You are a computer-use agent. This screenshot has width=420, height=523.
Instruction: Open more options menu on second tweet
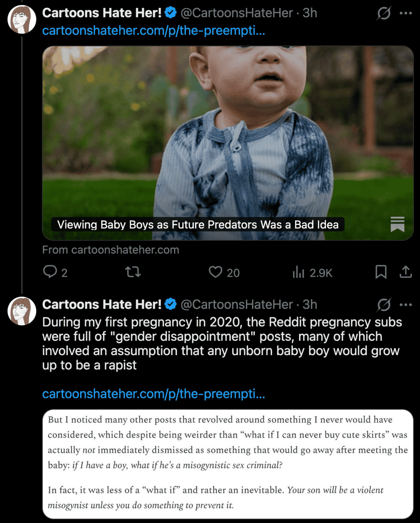406,305
